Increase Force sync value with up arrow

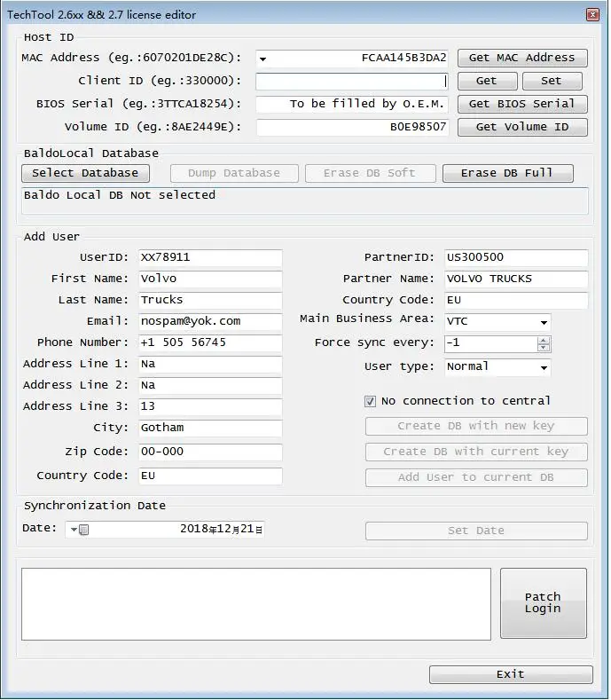(544, 340)
